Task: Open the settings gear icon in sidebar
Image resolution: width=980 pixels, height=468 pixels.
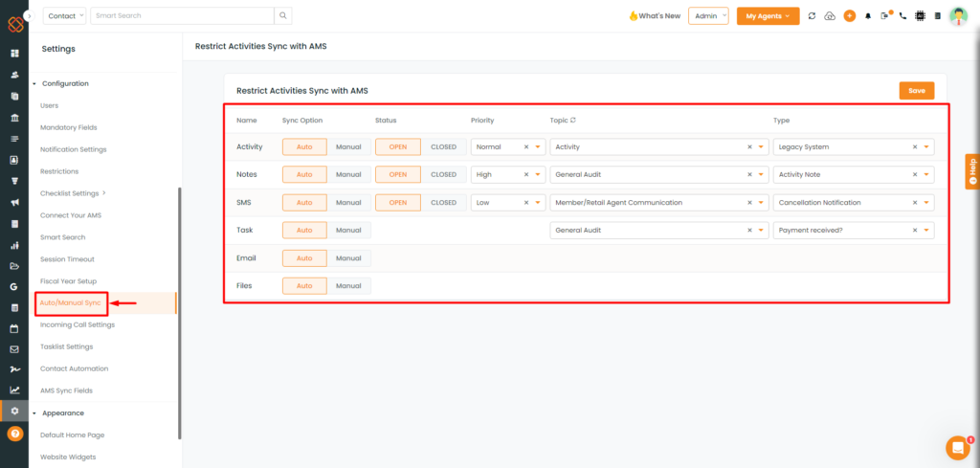Action: click(x=14, y=412)
